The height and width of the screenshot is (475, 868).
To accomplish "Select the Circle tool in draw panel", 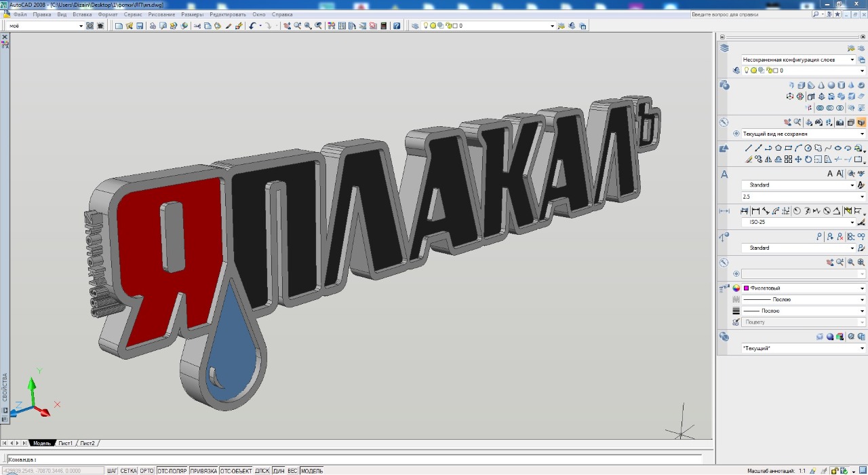I will pos(808,148).
